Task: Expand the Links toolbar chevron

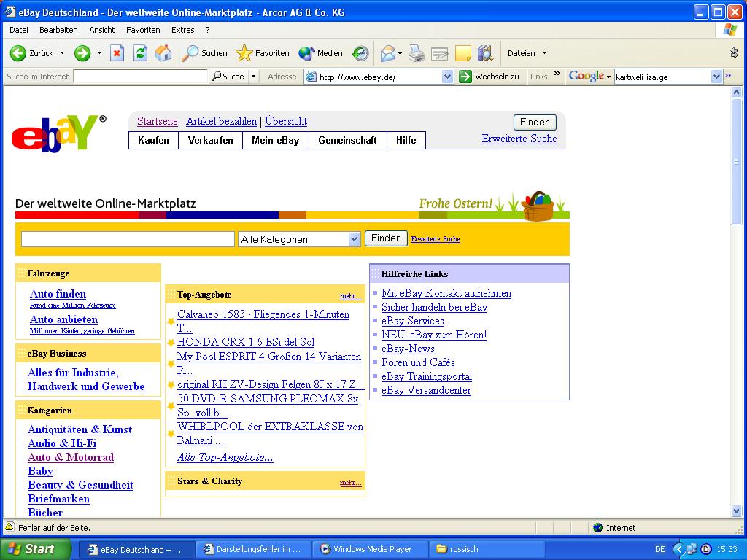Action: 557,74
